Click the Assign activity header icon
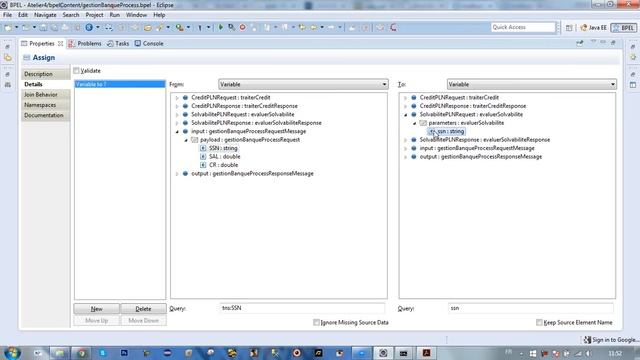Viewport: 640px width, 360px height. point(27,58)
